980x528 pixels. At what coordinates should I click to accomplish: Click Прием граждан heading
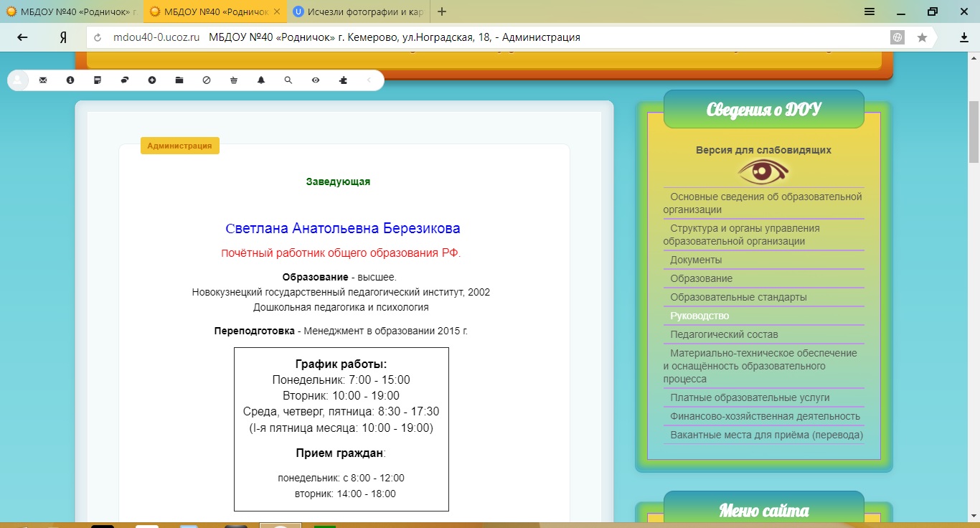pyautogui.click(x=341, y=453)
